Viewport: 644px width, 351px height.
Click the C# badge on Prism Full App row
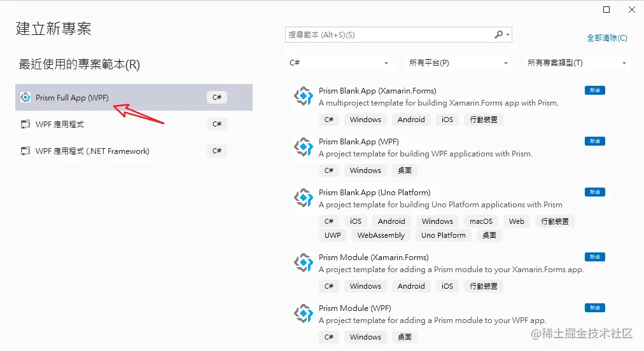(x=217, y=97)
